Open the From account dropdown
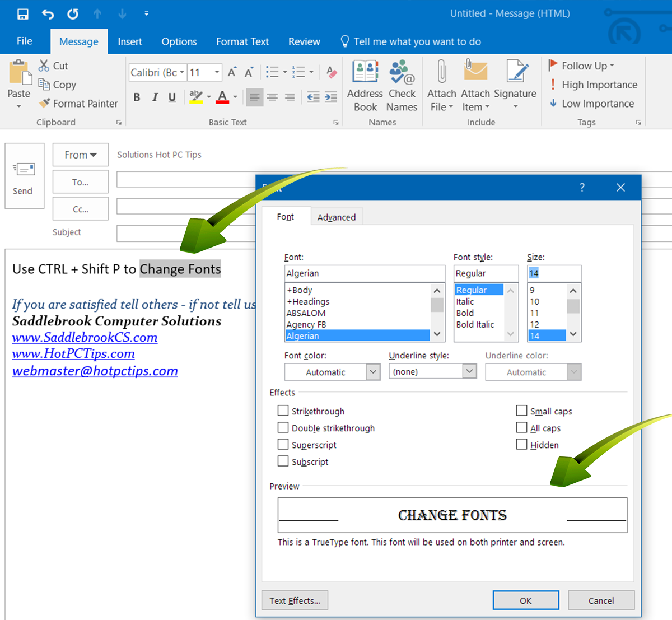The image size is (672, 620). pos(81,155)
